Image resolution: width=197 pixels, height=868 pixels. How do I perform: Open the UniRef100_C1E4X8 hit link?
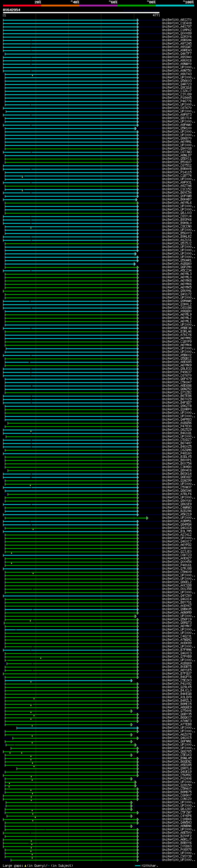[176, 23]
